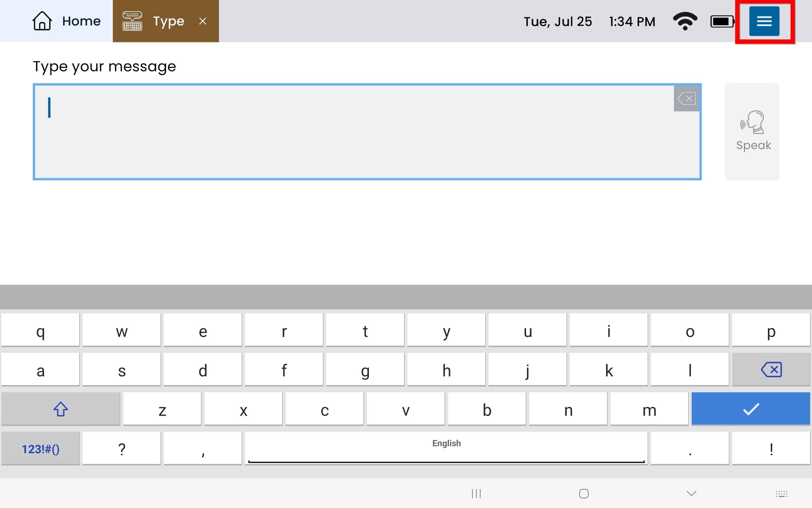
Task: Open the hamburger menu button
Action: [x=764, y=21]
